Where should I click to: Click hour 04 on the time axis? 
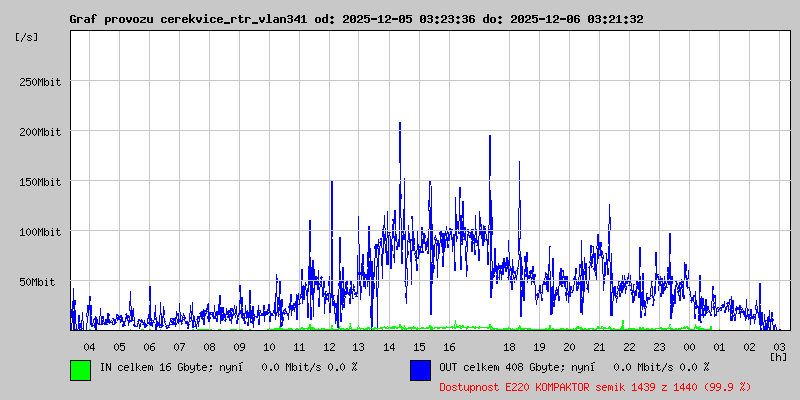(89, 347)
